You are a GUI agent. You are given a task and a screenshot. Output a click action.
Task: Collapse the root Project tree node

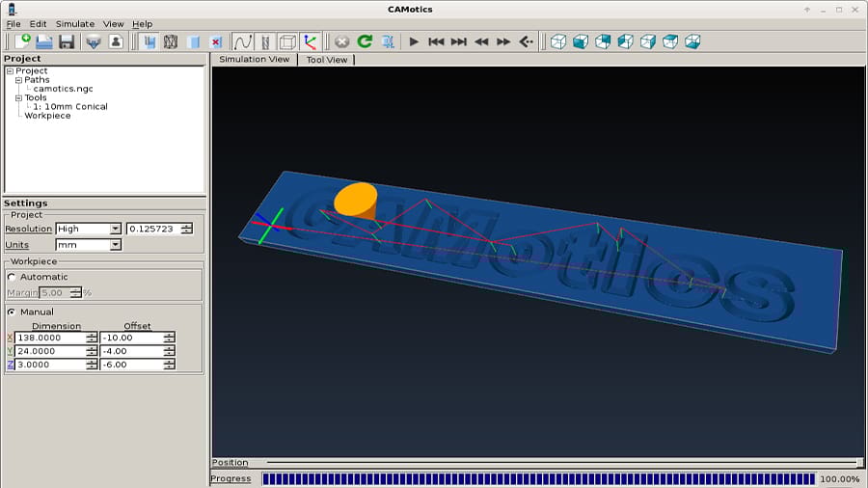[x=10, y=70]
